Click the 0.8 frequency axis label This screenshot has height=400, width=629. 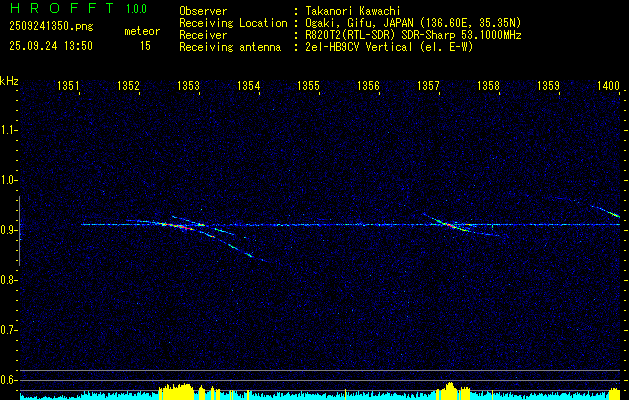[7, 280]
